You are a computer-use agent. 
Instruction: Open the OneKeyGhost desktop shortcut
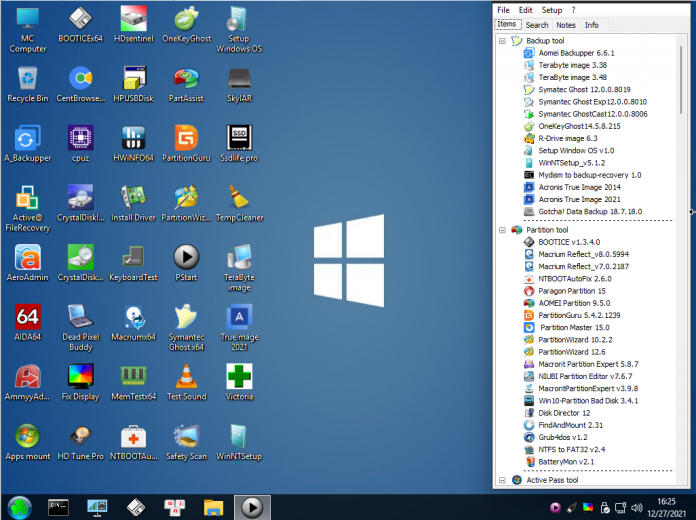click(186, 25)
